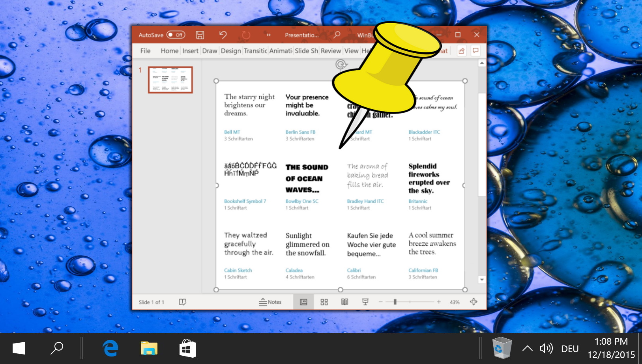Open the Design ribbon tab

pyautogui.click(x=231, y=50)
